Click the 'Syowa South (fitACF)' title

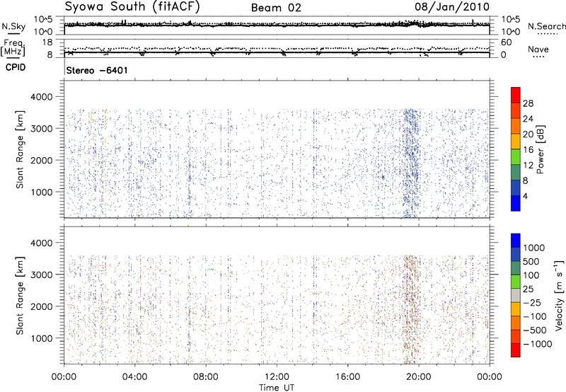(132, 7)
